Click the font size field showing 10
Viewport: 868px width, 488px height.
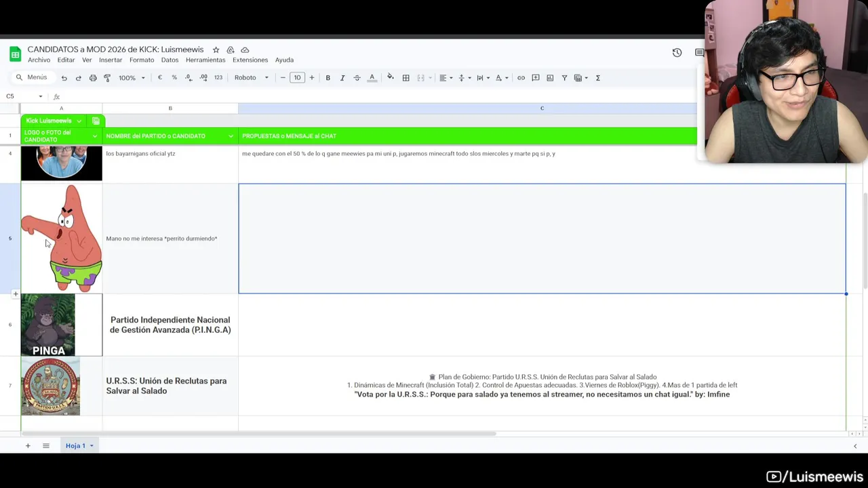pyautogui.click(x=297, y=77)
